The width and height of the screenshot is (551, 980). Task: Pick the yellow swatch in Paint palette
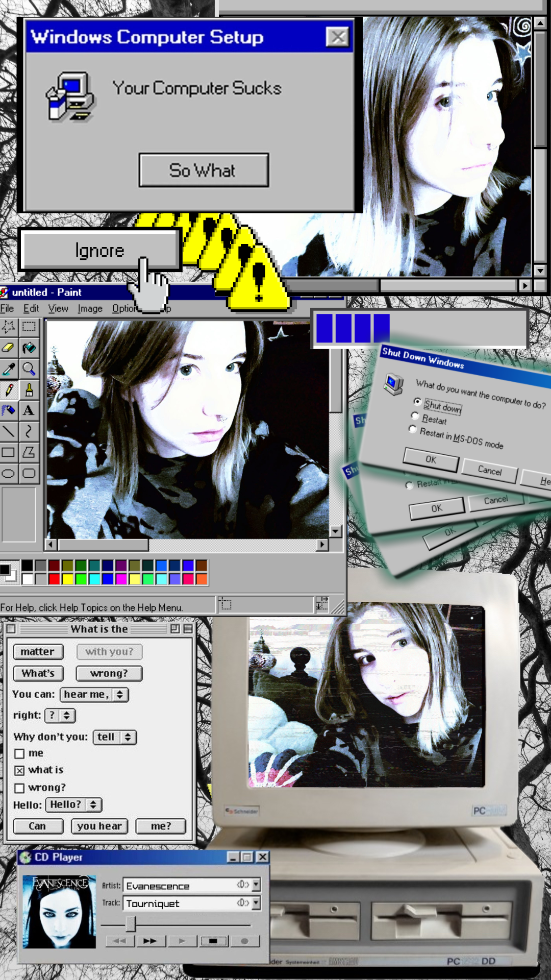[67, 579]
